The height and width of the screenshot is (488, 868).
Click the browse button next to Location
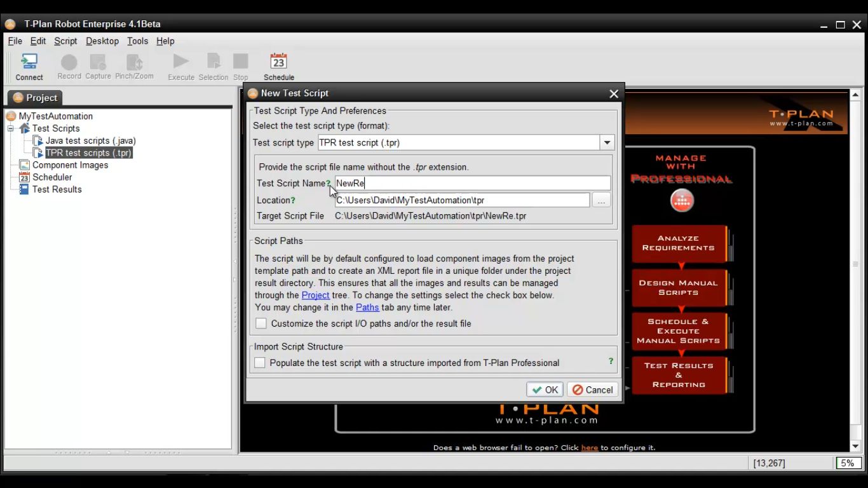pyautogui.click(x=601, y=200)
